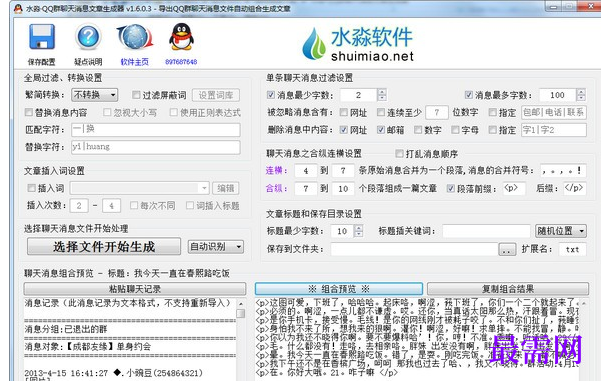Click the 连横 maximum value field showing 7
601x381 pixels.
[343, 171]
